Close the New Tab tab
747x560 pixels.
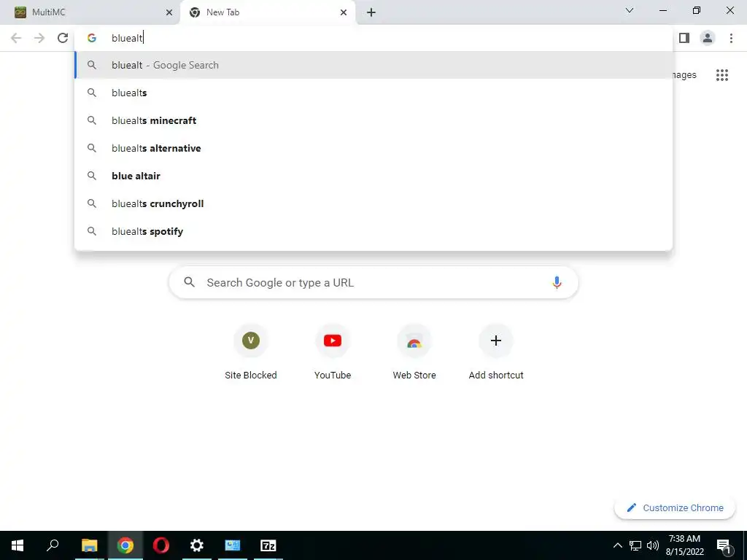coord(344,12)
